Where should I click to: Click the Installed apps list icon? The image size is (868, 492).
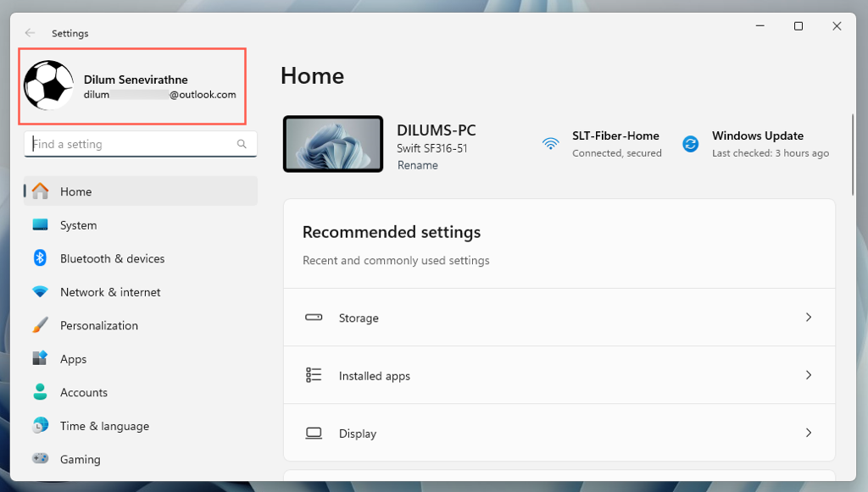pyautogui.click(x=314, y=375)
